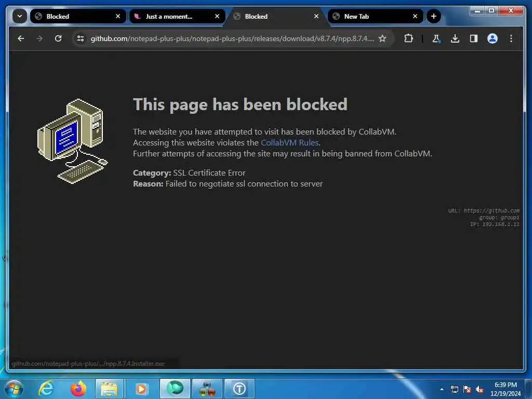
Task: Open the network tray icon
Action: pyautogui.click(x=454, y=390)
